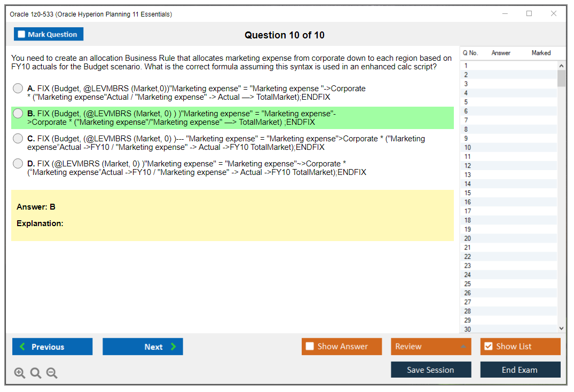Uncheck the Show List checkbox
Screen dimensions: 574x392
pos(488,347)
